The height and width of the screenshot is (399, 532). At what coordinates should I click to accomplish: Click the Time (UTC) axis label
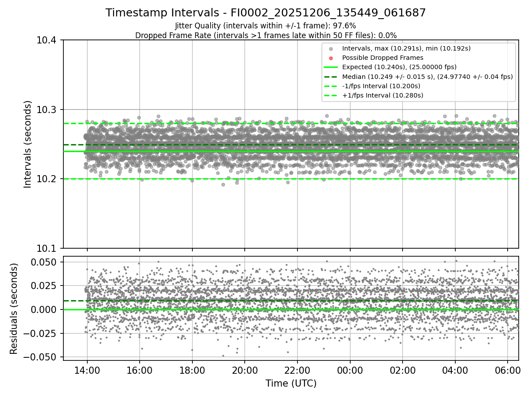[291, 383]
